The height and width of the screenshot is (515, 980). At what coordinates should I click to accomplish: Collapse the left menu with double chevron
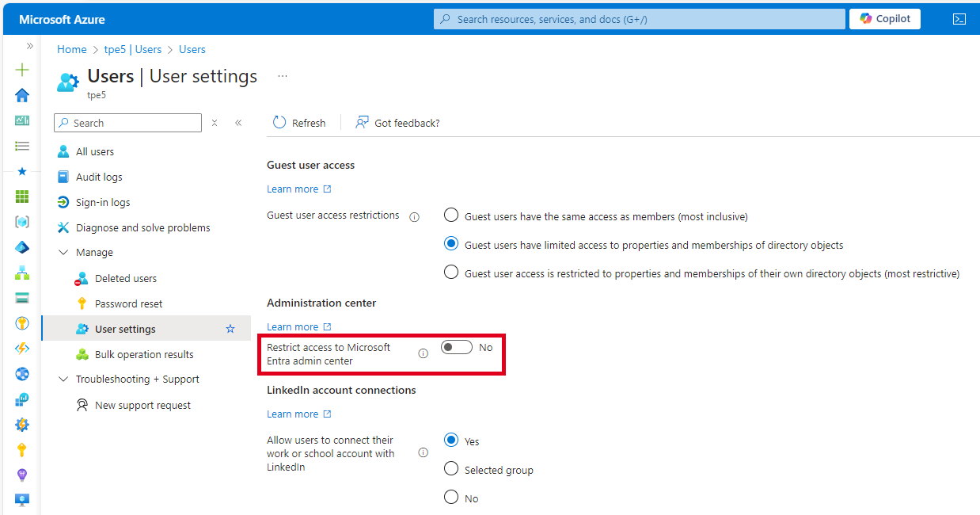[x=238, y=123]
